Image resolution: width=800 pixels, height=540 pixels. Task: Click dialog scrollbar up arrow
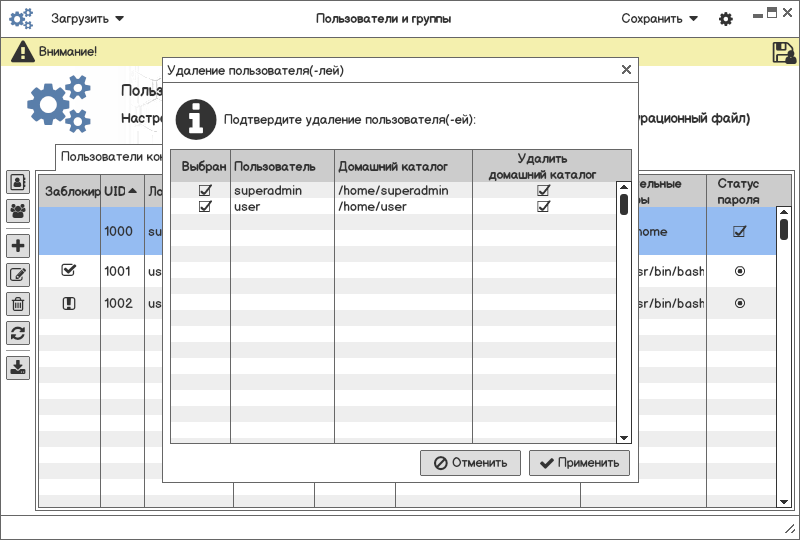point(623,187)
